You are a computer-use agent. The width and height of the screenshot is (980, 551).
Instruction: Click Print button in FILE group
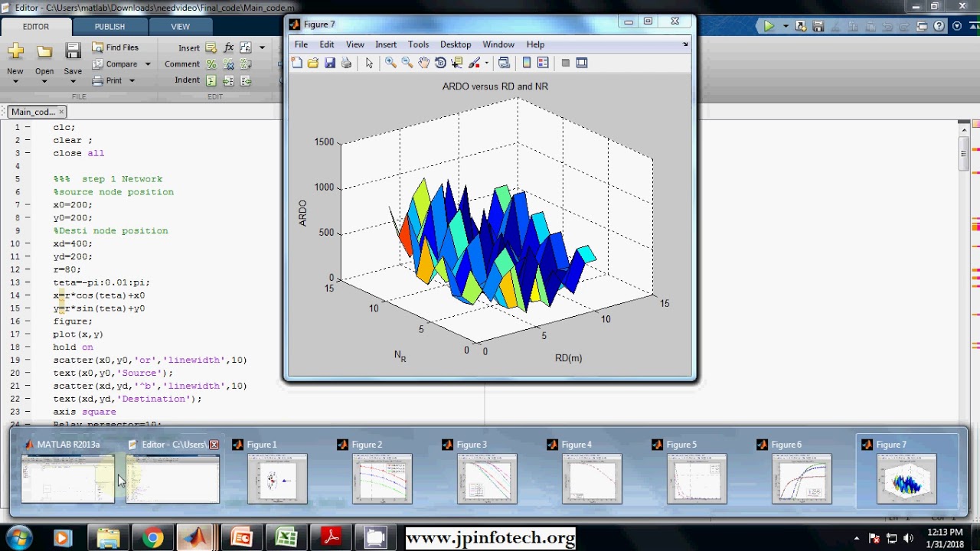tap(107, 80)
